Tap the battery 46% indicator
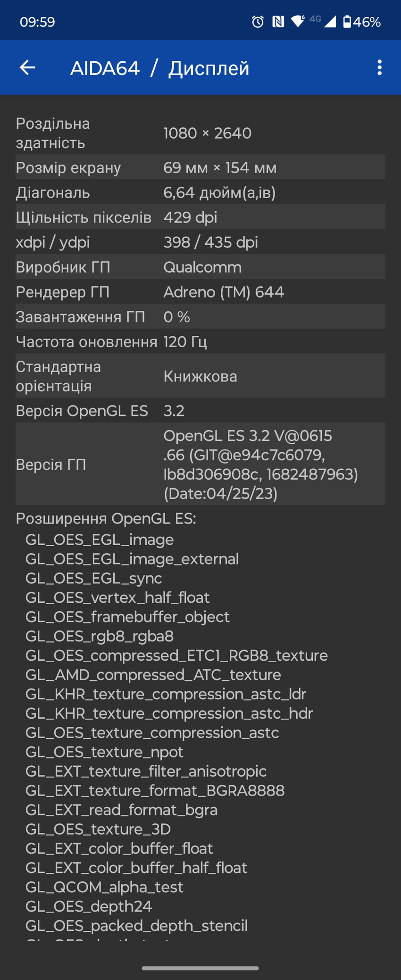Screen dimensions: 401x980 point(361,22)
